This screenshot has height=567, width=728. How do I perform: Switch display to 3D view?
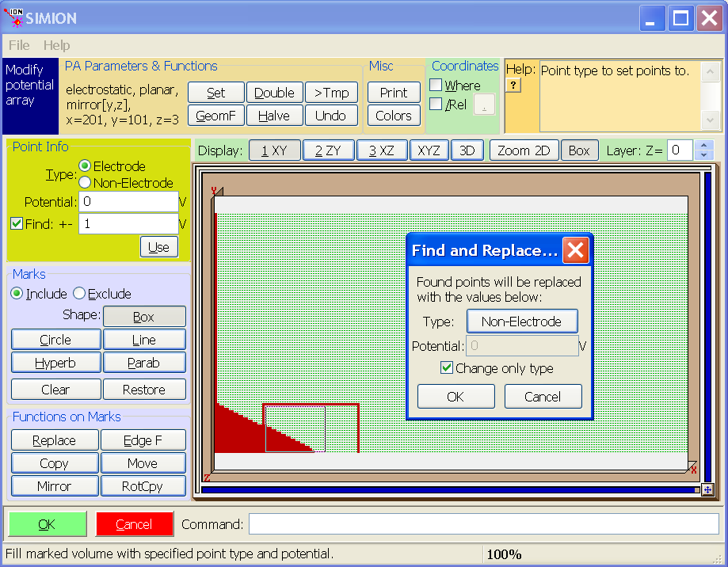click(467, 150)
